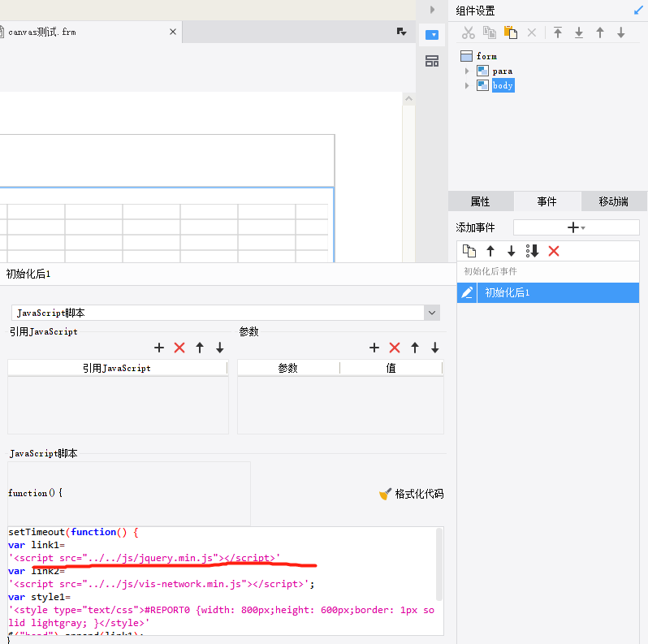Viewport: 648px width, 644px height.
Task: Click the vis-network.min.js script line
Action: pos(161,584)
